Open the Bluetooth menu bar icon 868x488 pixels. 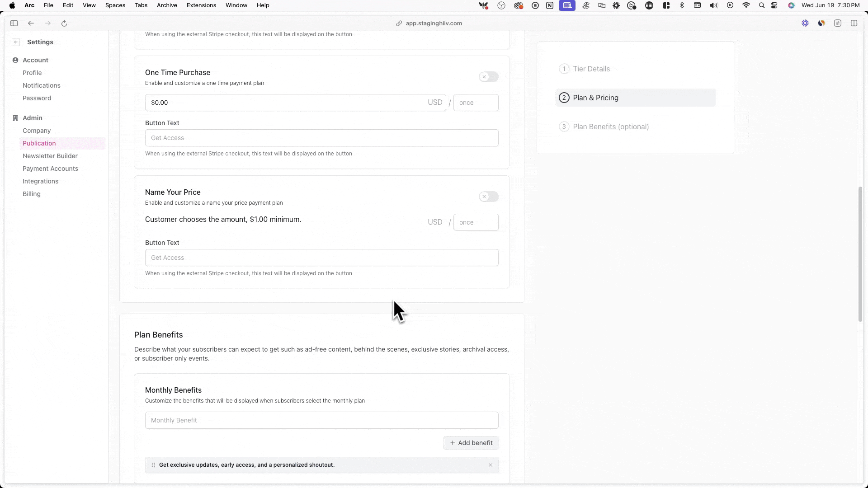(x=682, y=5)
